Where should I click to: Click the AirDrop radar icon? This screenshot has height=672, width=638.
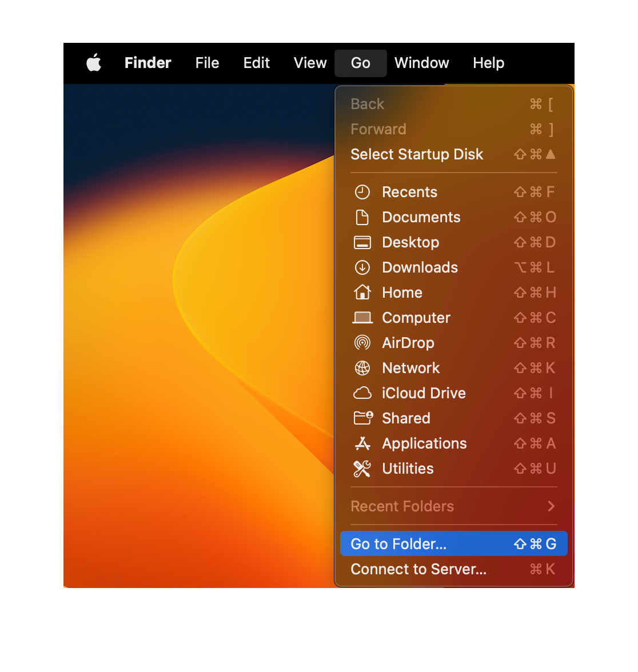click(362, 343)
